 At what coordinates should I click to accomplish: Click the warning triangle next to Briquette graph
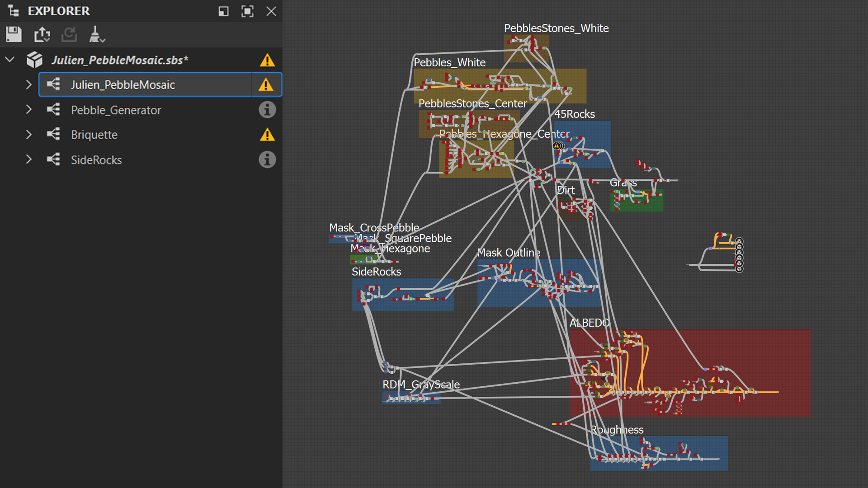click(x=267, y=134)
